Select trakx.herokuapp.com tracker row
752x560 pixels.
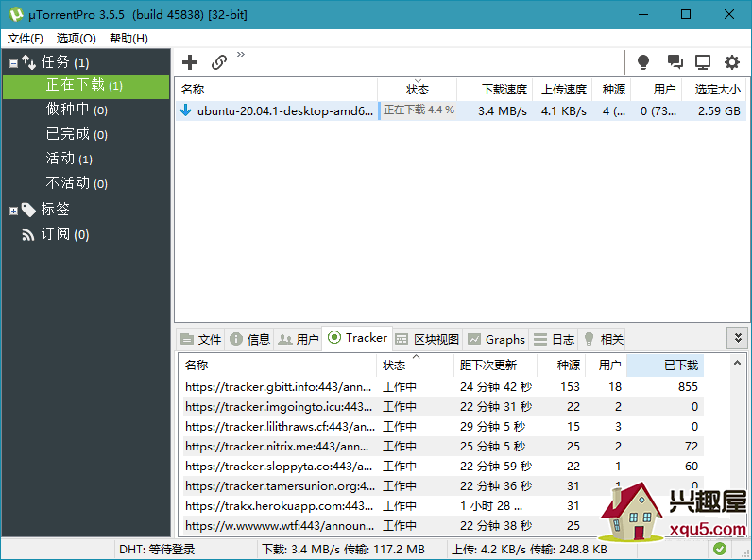[443, 506]
